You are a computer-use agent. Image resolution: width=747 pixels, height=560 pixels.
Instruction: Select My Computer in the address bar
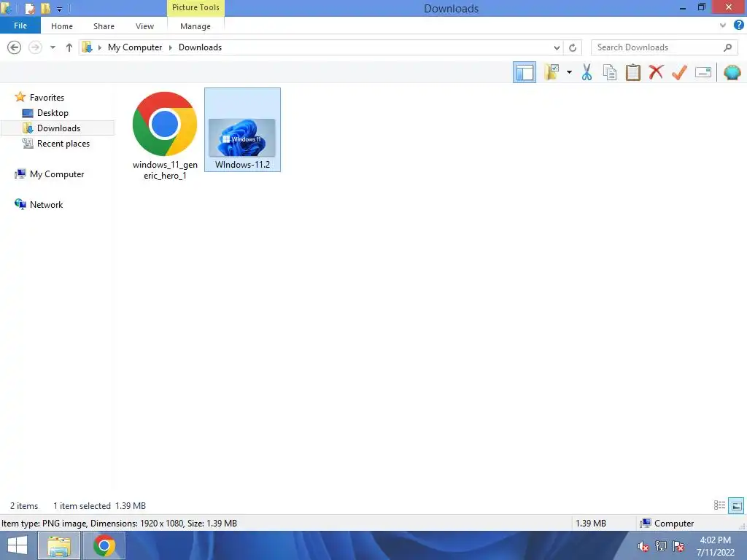135,47
